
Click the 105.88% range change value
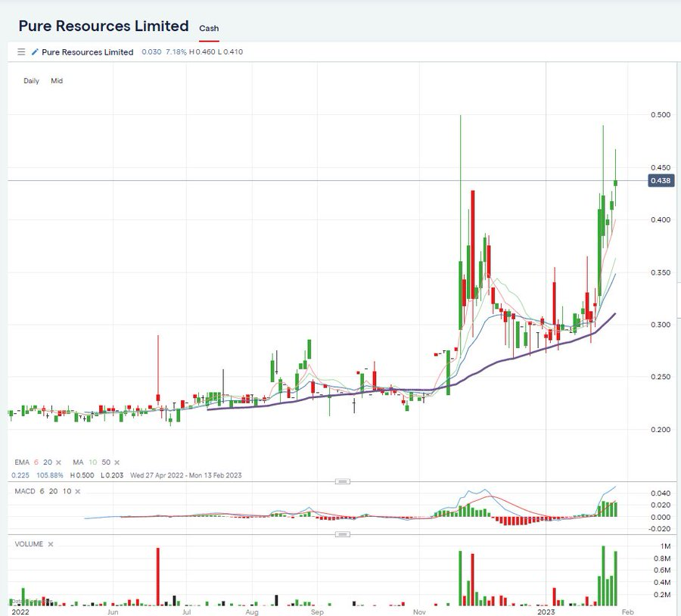50,475
